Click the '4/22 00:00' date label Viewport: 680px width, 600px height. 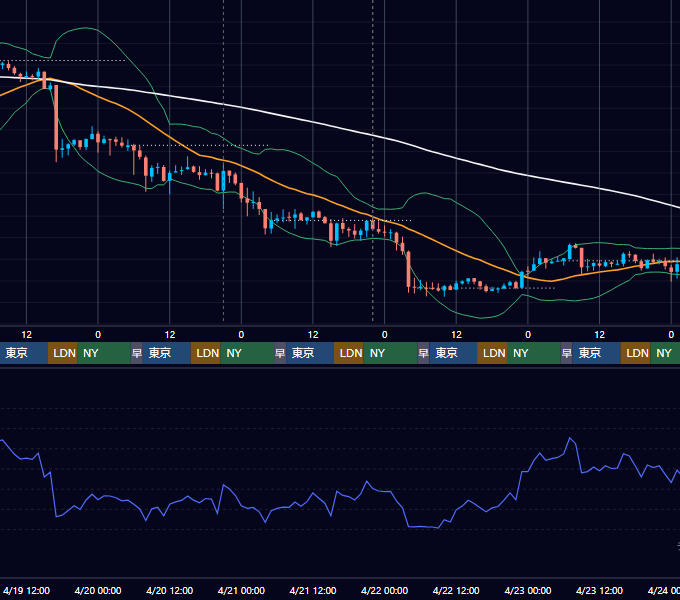(384, 590)
